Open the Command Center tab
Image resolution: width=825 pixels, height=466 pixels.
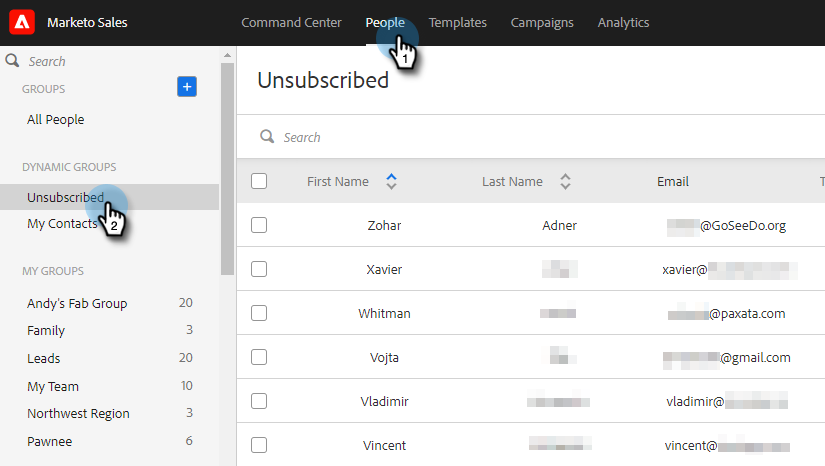click(291, 22)
